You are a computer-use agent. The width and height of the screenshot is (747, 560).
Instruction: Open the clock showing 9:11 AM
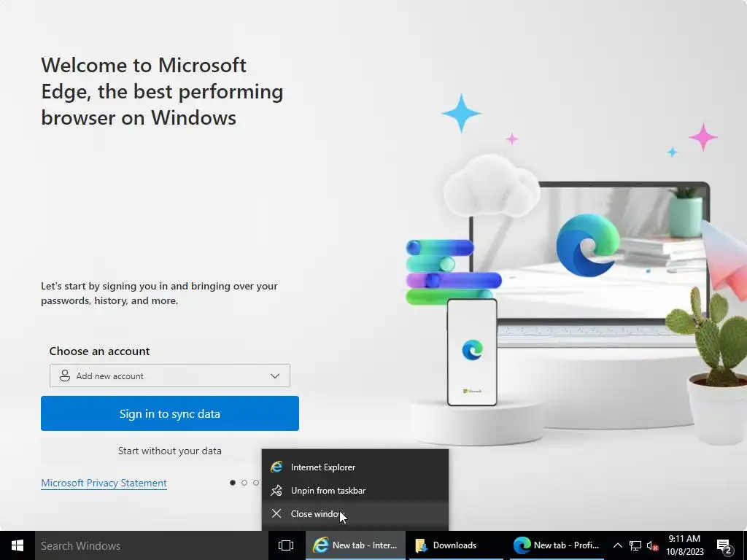click(684, 545)
